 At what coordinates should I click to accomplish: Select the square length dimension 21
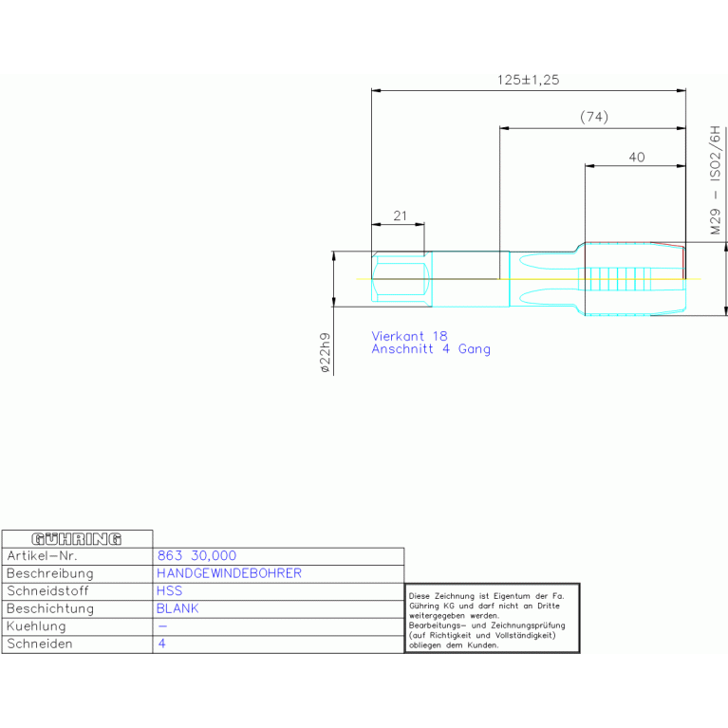(x=400, y=215)
